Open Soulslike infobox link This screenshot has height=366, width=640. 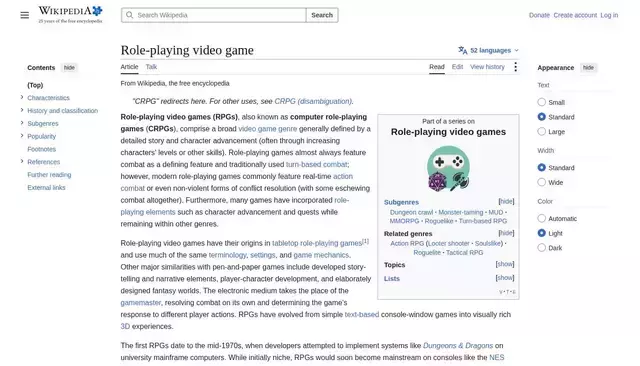coord(488,243)
